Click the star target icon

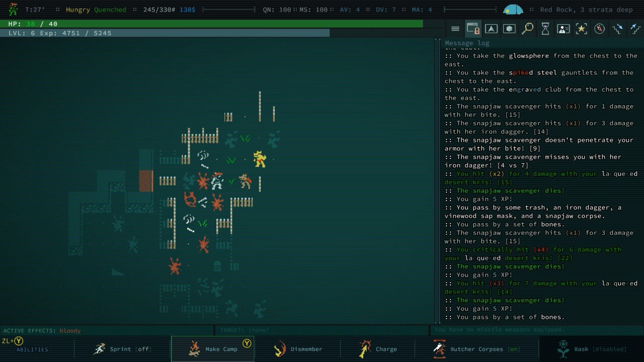pos(582,29)
